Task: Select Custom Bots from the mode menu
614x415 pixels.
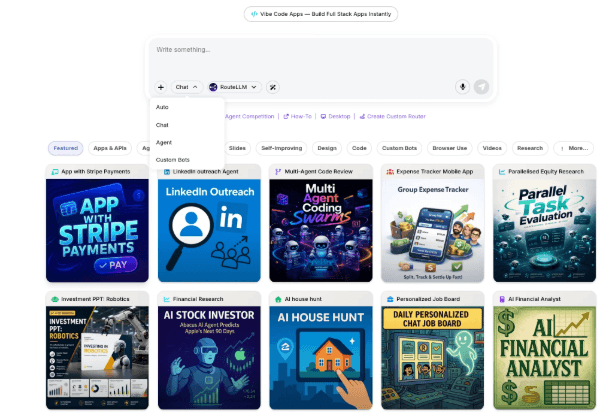Action: coord(187,160)
